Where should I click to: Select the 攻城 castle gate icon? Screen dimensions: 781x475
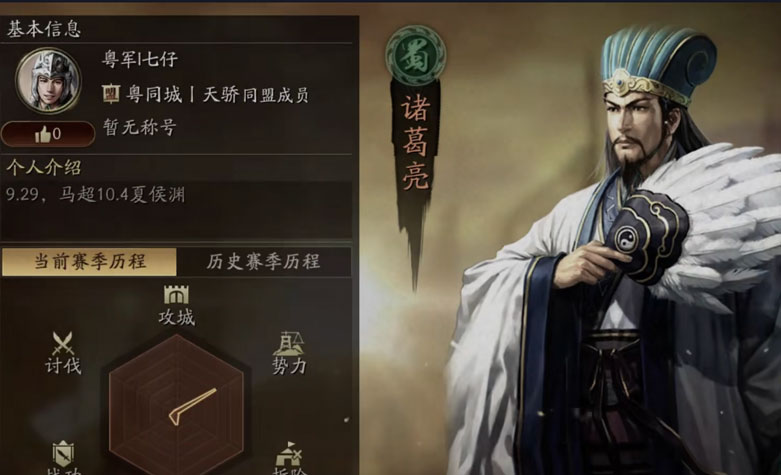176,295
